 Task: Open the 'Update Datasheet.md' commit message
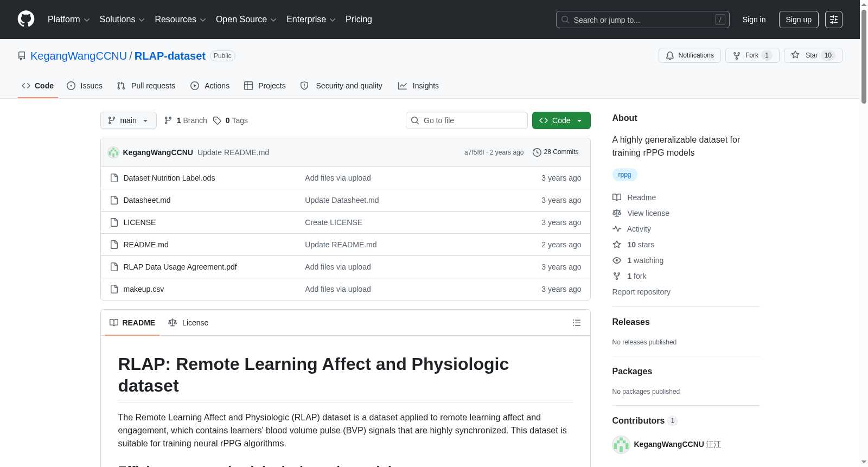tap(342, 200)
